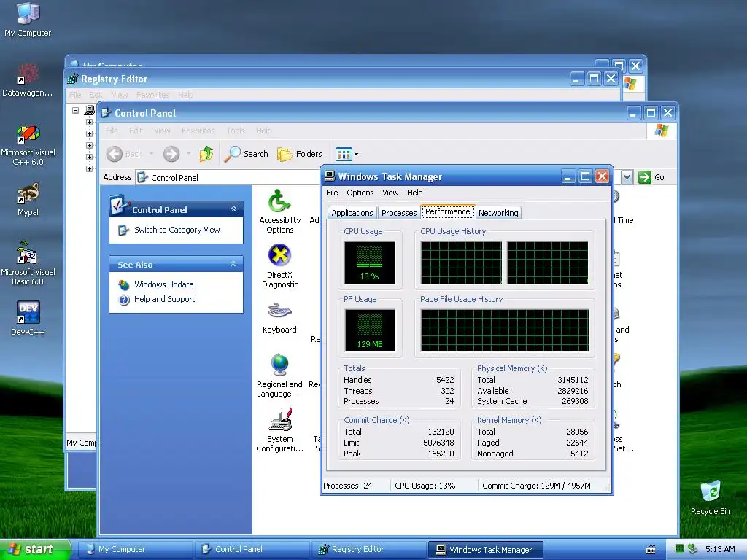
Task: Switch to Applications tab in Task Manager
Action: (x=352, y=213)
